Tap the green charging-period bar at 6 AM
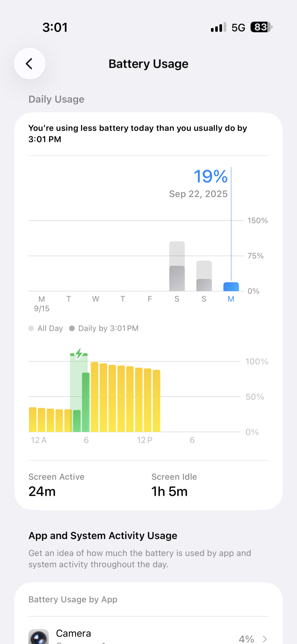Screen dimensions: 297x644 pyautogui.click(x=85, y=402)
